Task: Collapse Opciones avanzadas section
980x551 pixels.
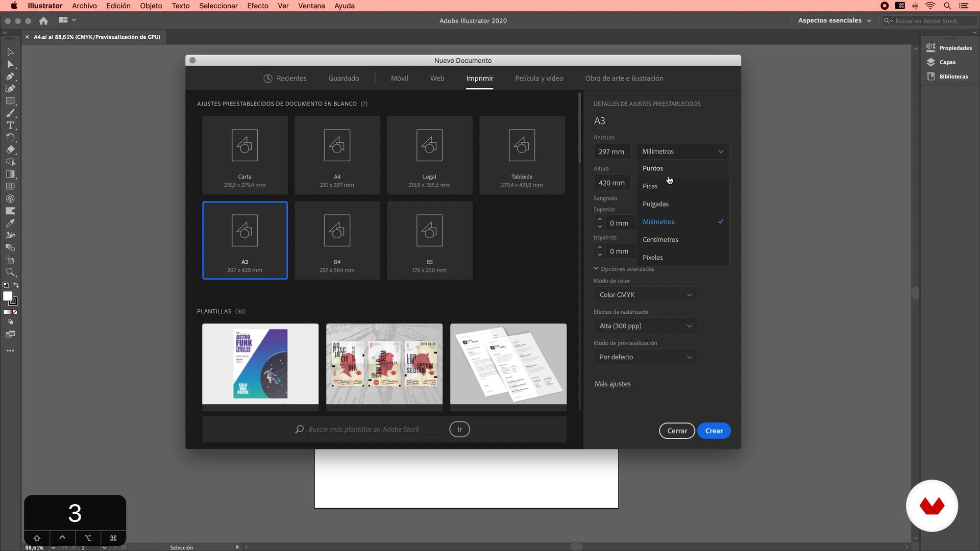Action: 624,269
